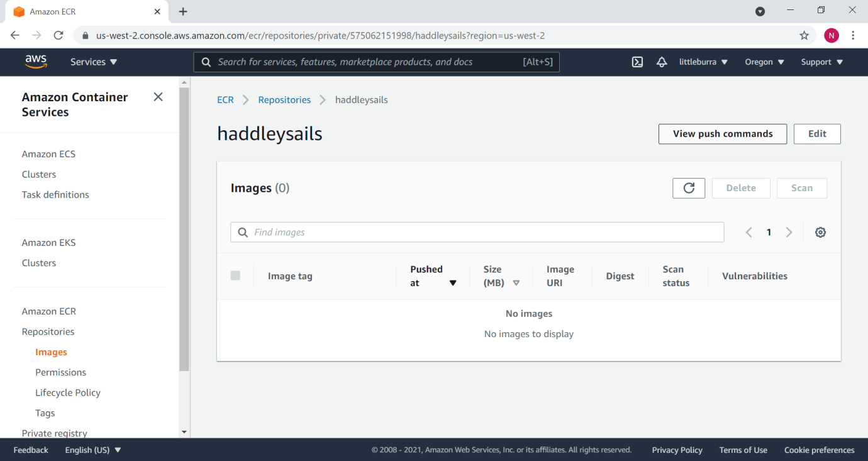
Task: Select all images checkbox in table header
Action: coord(235,275)
